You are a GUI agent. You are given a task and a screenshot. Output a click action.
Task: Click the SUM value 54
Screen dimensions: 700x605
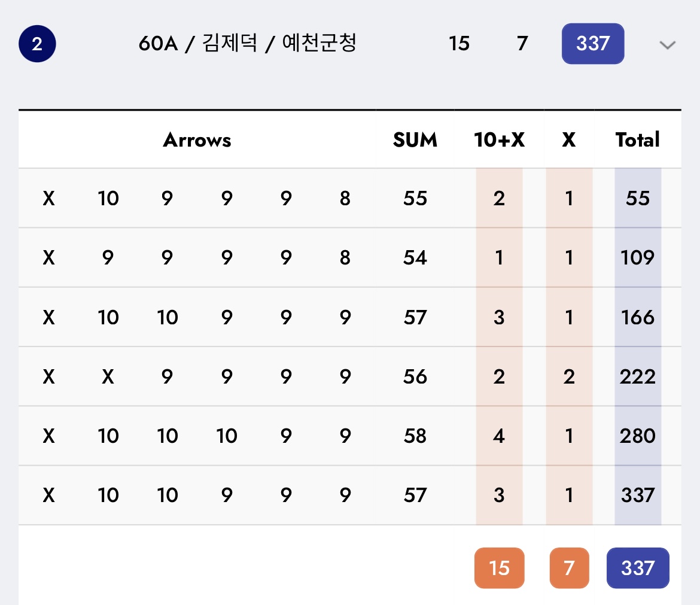point(415,257)
